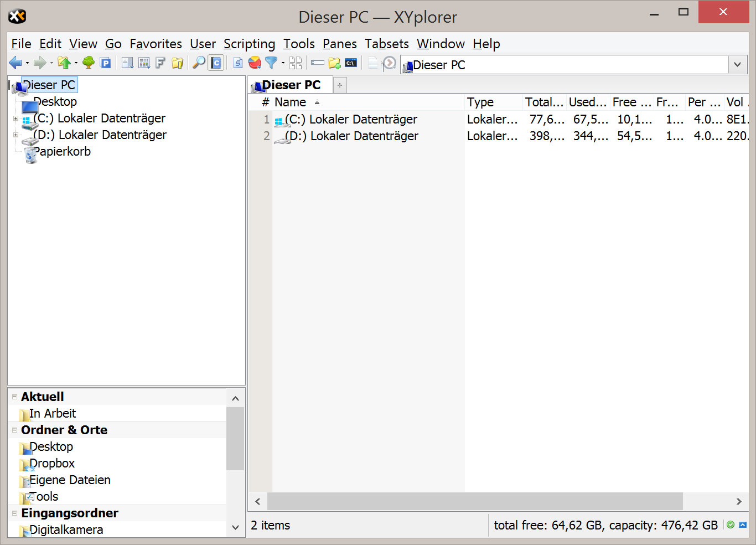Open the Tabsets menu
This screenshot has width=756, height=545.
click(x=386, y=44)
